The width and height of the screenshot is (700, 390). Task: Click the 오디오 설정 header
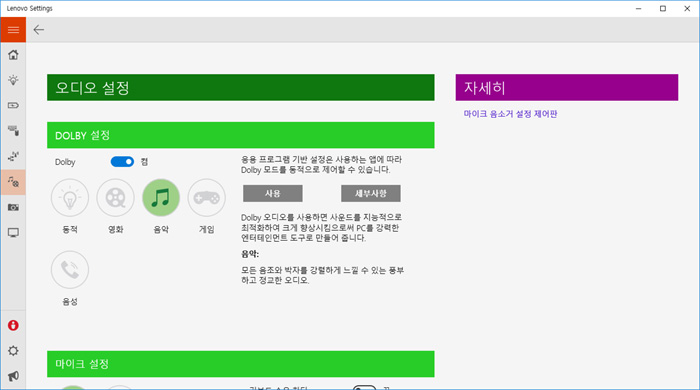pos(241,87)
